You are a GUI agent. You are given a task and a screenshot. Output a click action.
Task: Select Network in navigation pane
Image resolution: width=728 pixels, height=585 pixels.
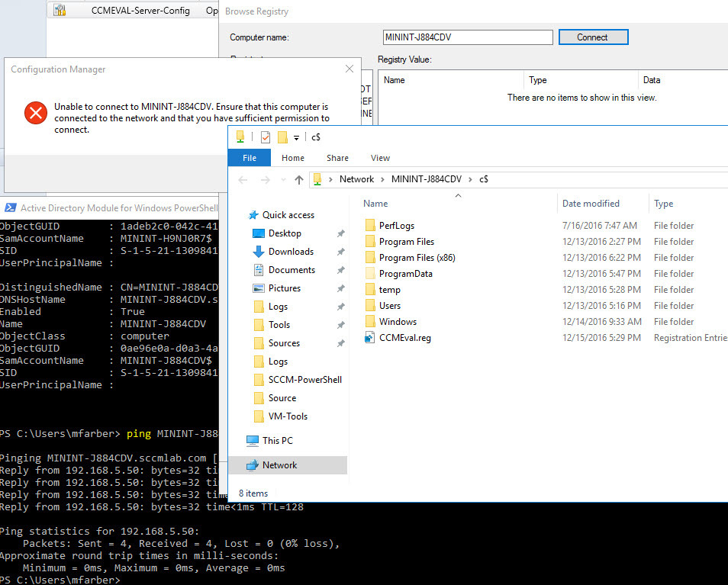pyautogui.click(x=279, y=464)
